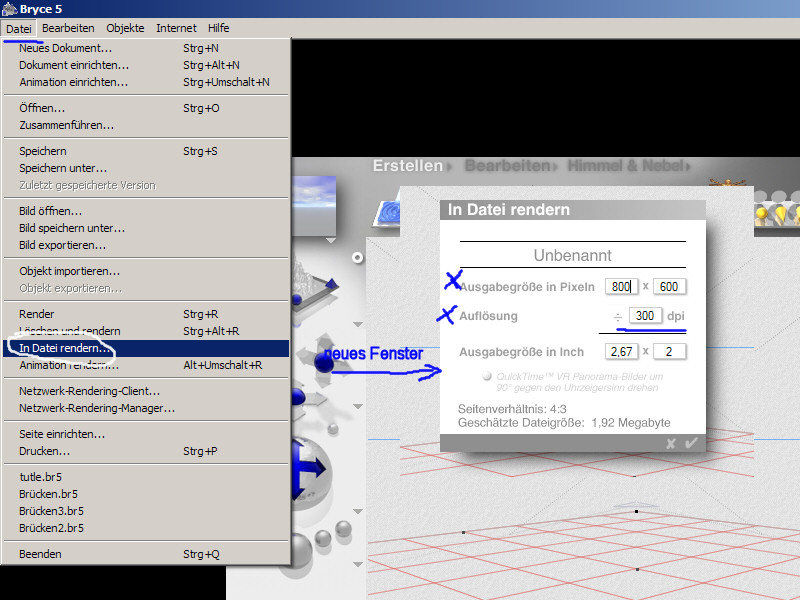Screen dimensions: 800x600
Task: Select the blue water plane icon in Create palette
Action: (388, 213)
